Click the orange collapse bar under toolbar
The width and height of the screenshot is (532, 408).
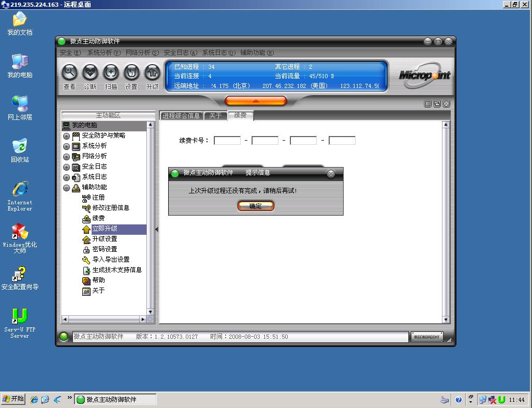coord(256,101)
